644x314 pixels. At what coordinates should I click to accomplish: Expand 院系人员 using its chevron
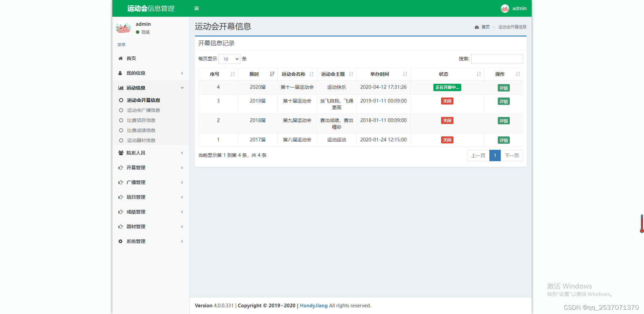coord(182,153)
